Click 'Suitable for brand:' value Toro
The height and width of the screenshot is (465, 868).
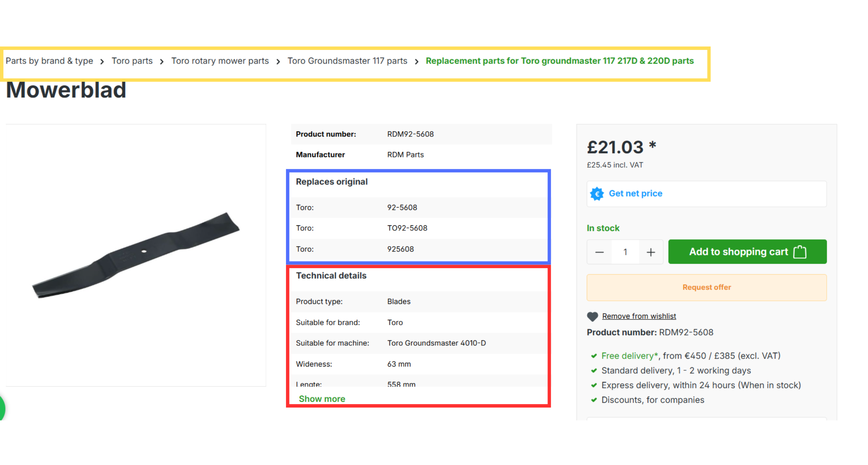(395, 322)
